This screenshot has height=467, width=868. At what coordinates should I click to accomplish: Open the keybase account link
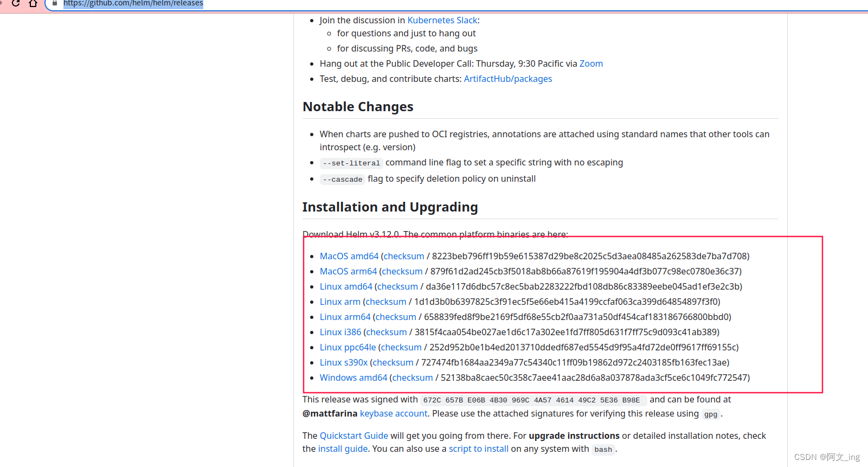point(393,413)
